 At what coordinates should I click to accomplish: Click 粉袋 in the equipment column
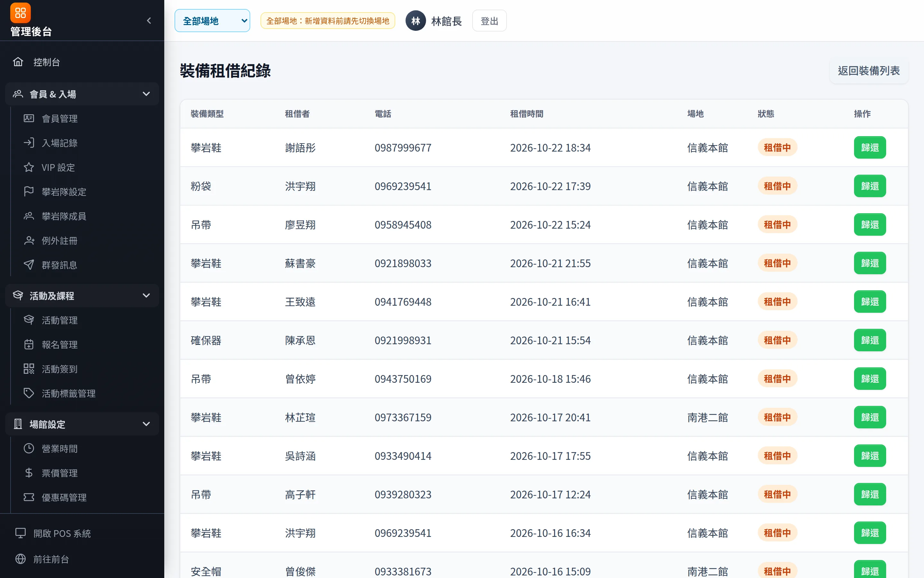click(x=201, y=186)
